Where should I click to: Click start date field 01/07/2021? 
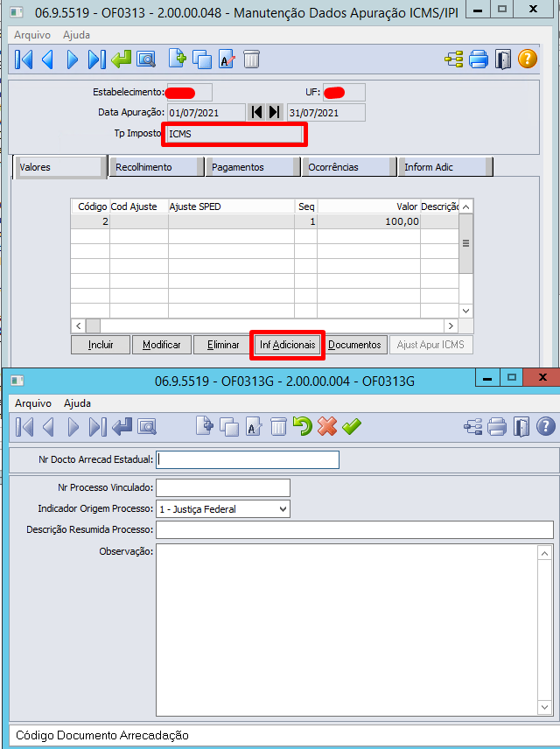(206, 113)
